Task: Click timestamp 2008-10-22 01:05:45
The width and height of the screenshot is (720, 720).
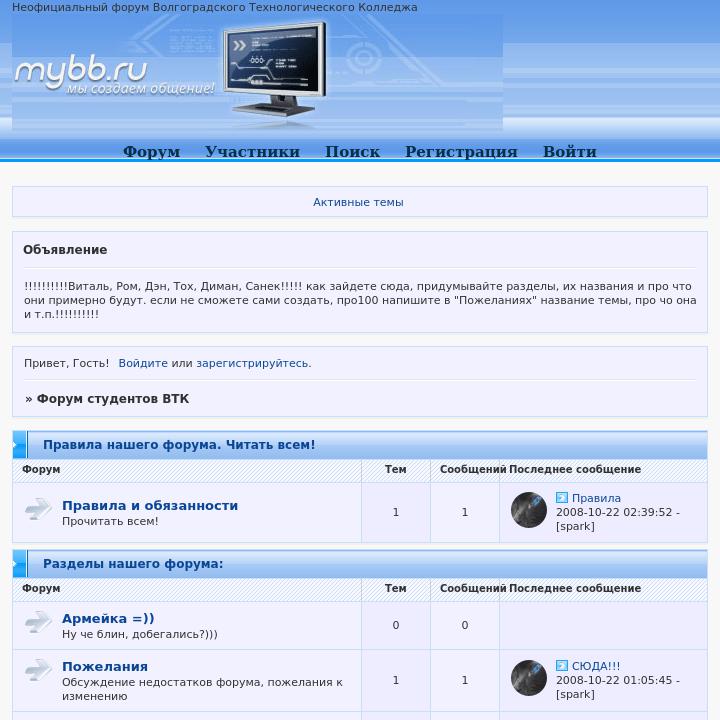Action: (614, 680)
